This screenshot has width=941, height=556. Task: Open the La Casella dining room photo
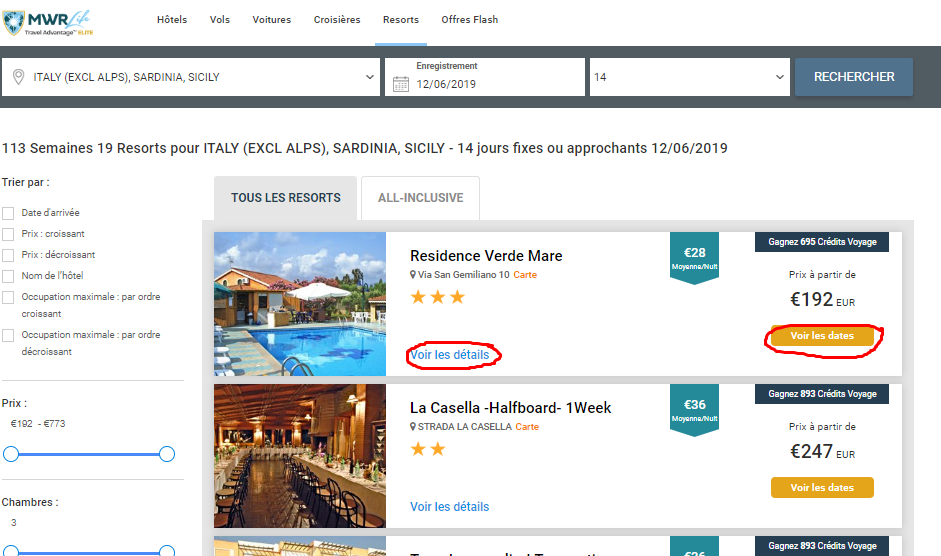point(300,456)
